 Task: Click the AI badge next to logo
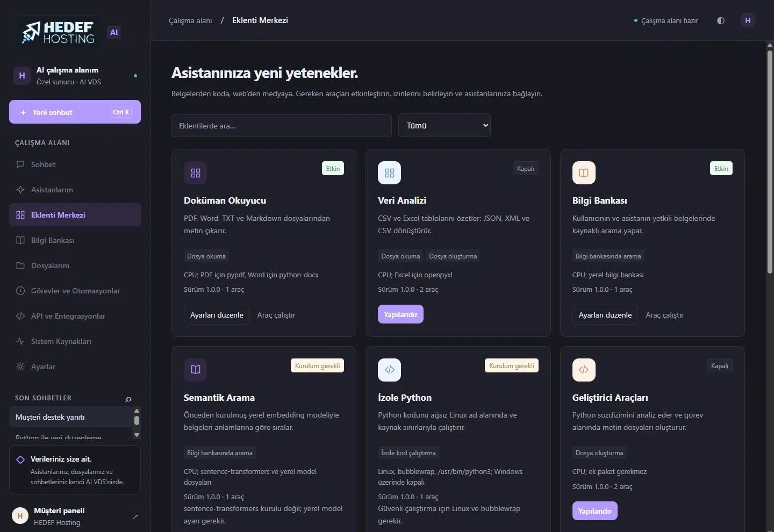114,32
